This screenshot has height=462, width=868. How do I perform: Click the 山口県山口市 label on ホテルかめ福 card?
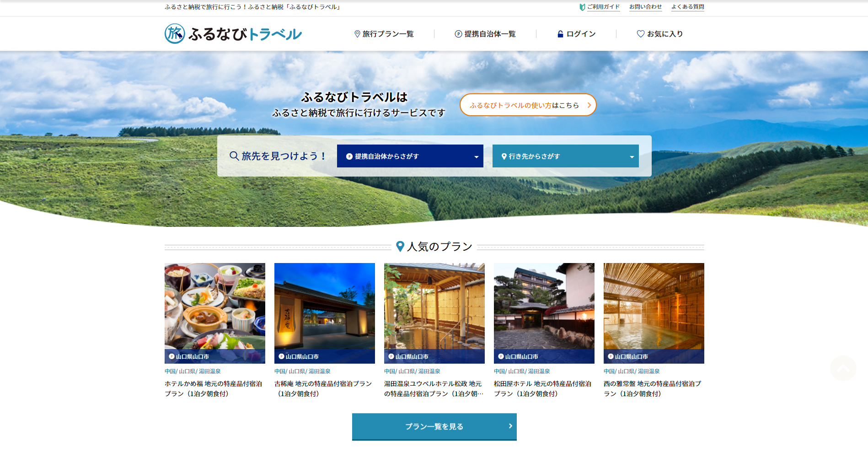pos(189,357)
